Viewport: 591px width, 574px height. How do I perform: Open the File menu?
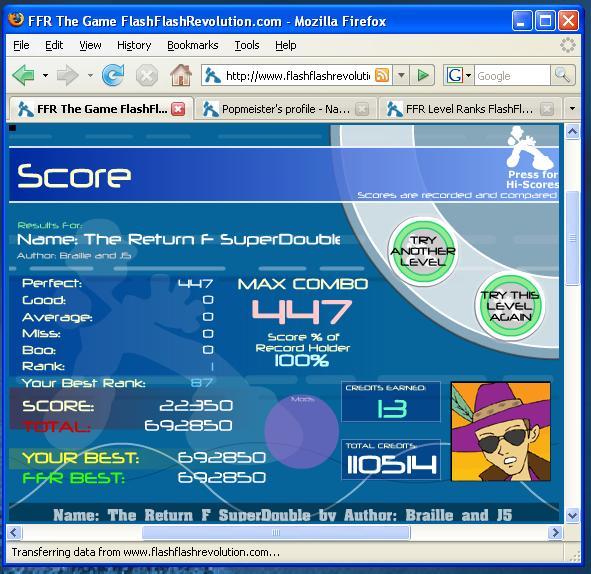[x=21, y=45]
